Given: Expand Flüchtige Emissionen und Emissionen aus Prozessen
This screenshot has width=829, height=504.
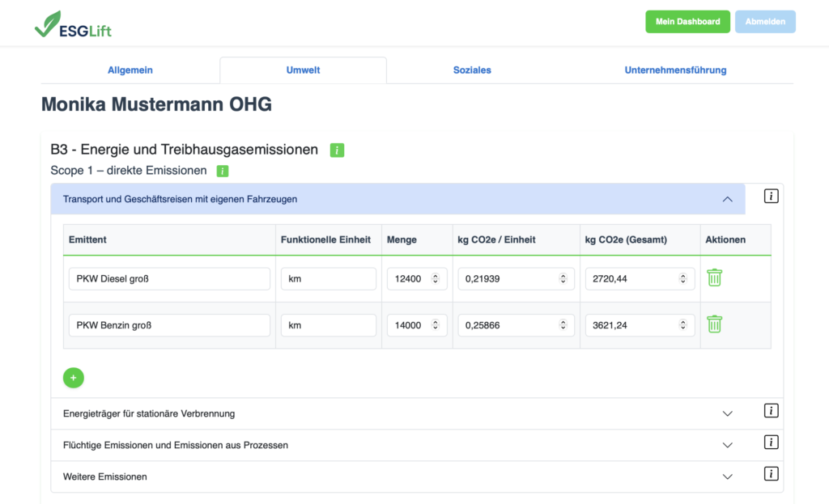Looking at the screenshot, I should 727,445.
